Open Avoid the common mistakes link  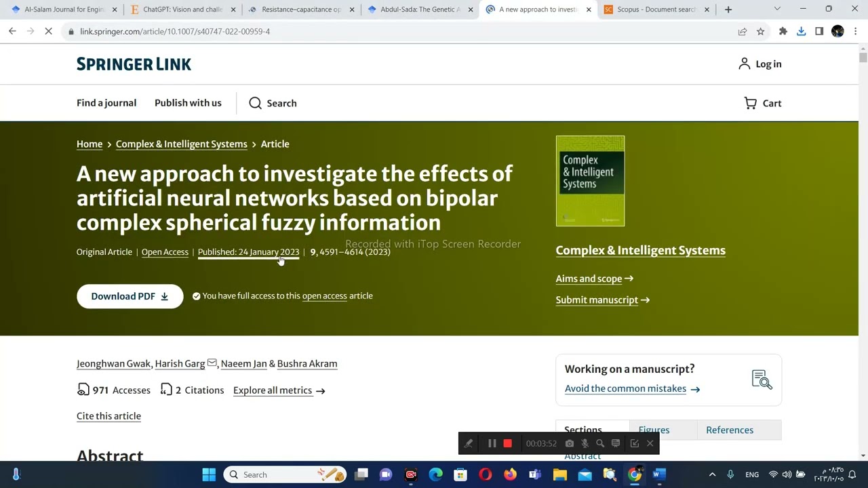coord(632,388)
